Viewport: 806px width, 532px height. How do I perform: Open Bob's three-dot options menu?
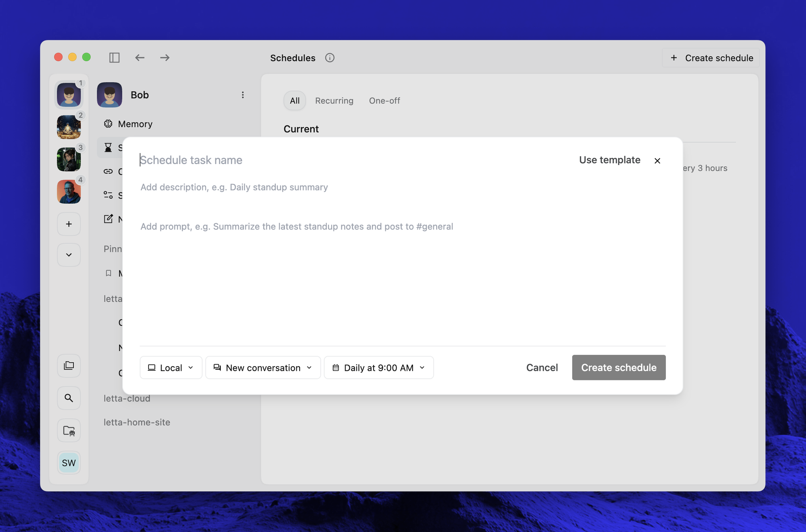[243, 95]
